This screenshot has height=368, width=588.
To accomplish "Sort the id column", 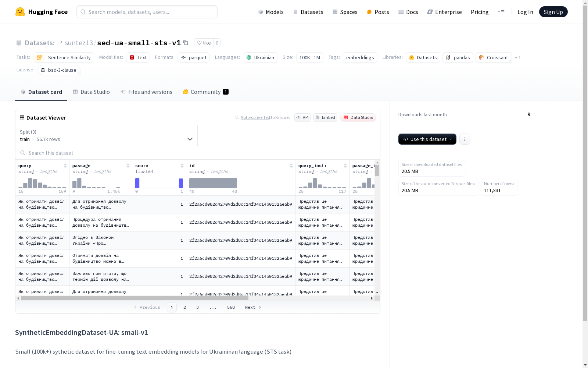I will 291,166.
